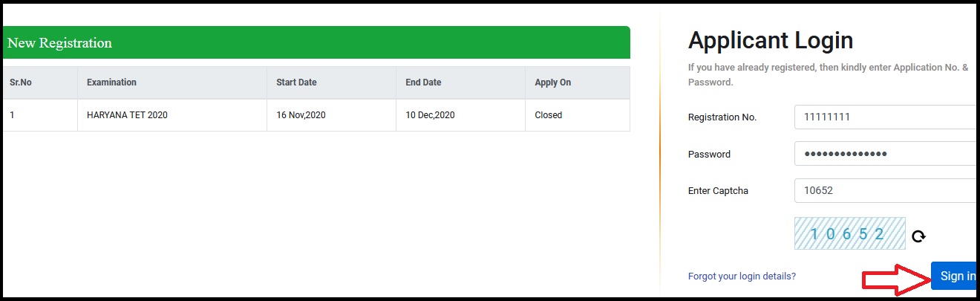Click the Closed status in Apply On
The image size is (980, 301).
pyautogui.click(x=548, y=115)
